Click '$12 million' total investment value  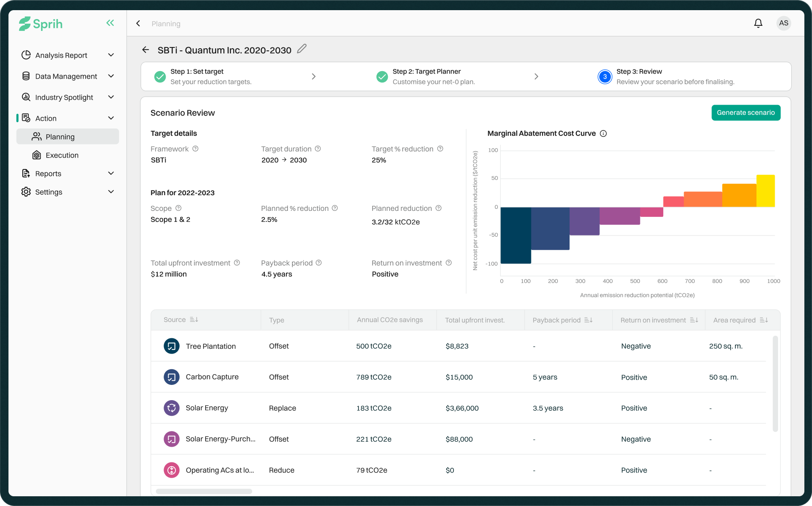pyautogui.click(x=169, y=274)
